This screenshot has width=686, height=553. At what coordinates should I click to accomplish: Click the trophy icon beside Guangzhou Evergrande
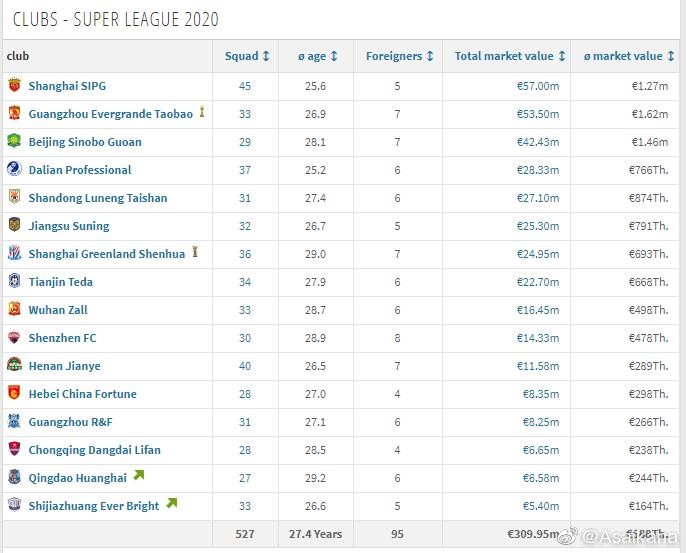pos(202,113)
